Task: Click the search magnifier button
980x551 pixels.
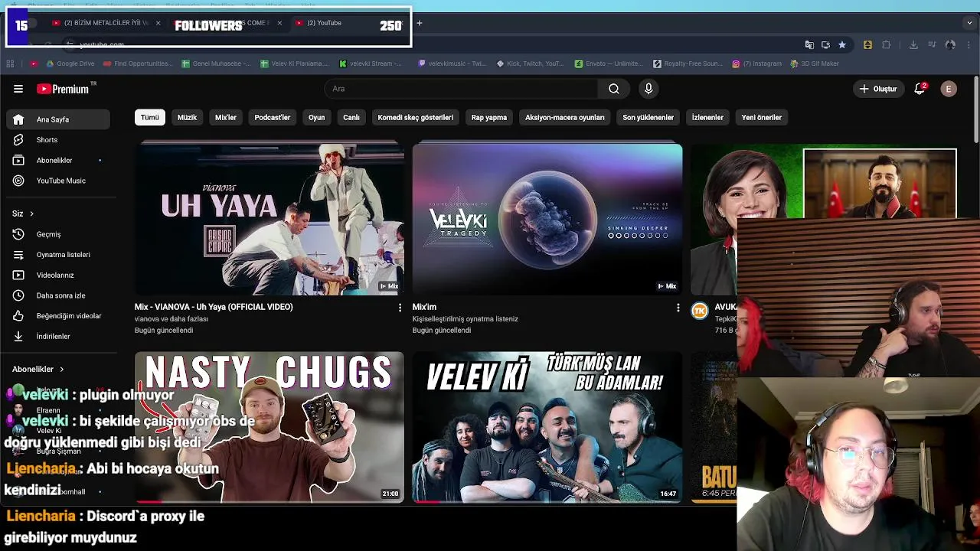Action: pos(614,89)
